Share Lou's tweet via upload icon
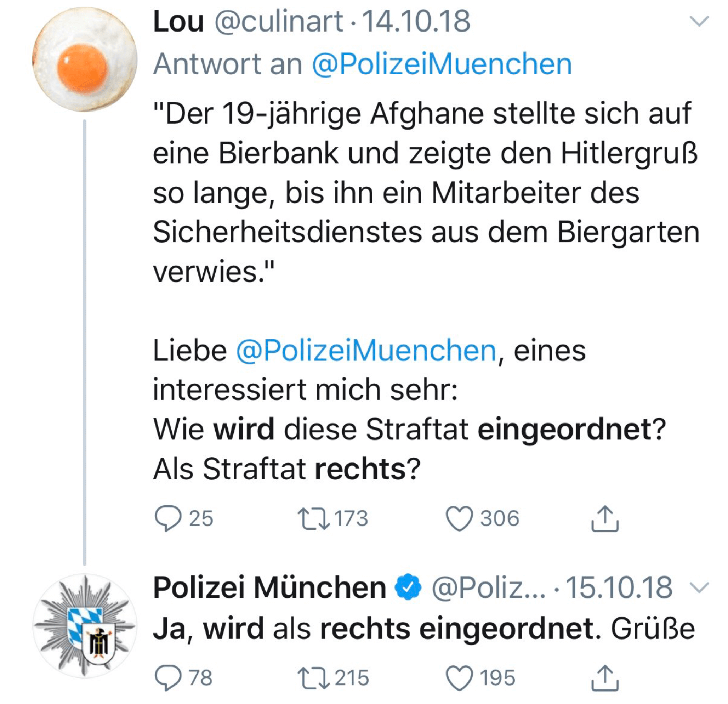 point(605,518)
